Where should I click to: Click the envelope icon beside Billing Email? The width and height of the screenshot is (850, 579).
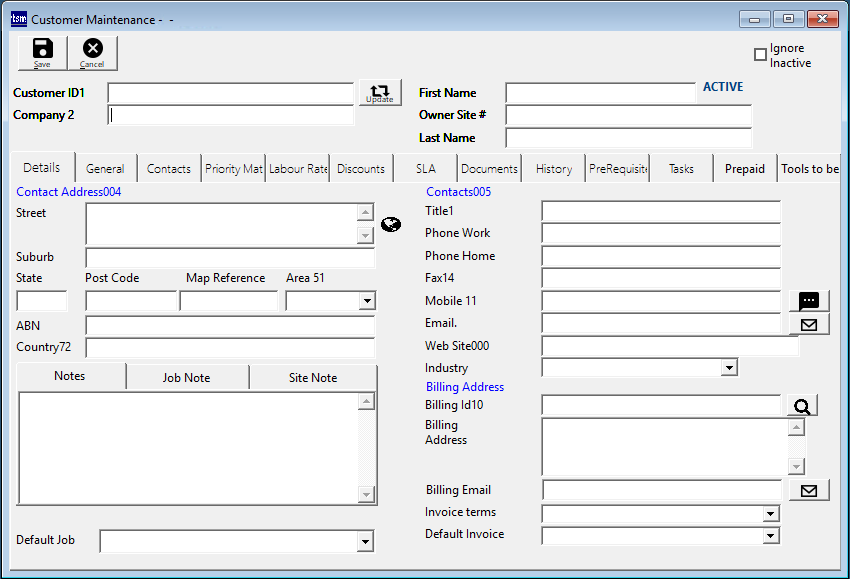809,490
